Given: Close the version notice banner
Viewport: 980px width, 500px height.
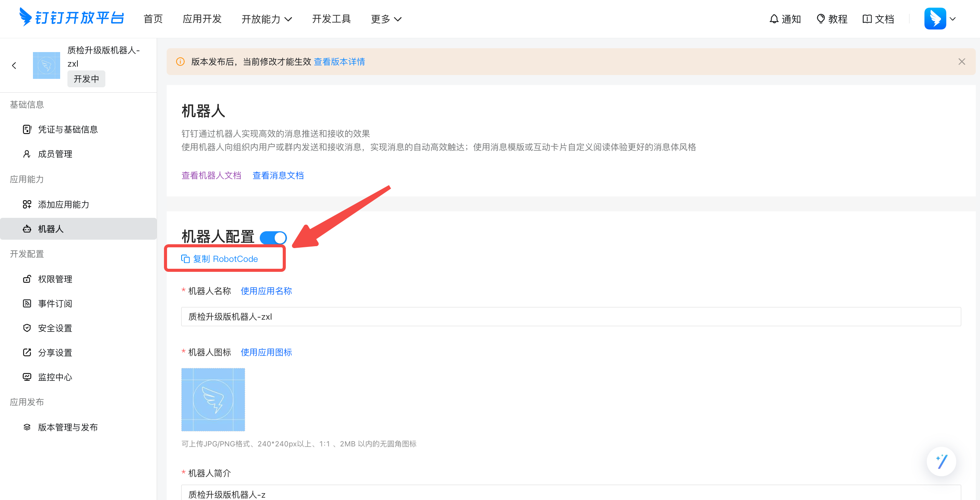Looking at the screenshot, I should [962, 62].
